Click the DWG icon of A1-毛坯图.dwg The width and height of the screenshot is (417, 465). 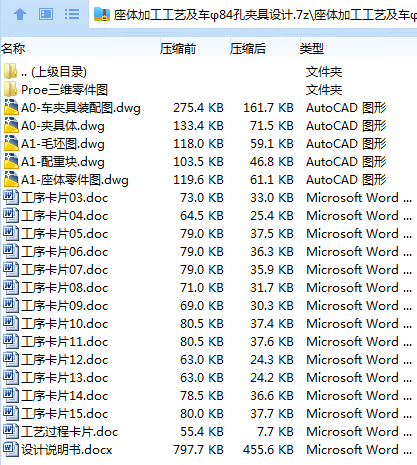click(x=11, y=143)
